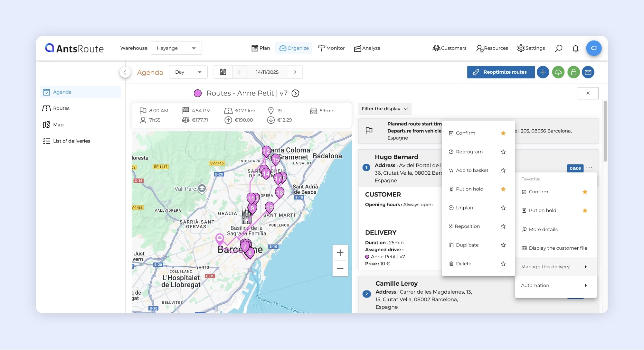Open the notifications bell

point(575,48)
